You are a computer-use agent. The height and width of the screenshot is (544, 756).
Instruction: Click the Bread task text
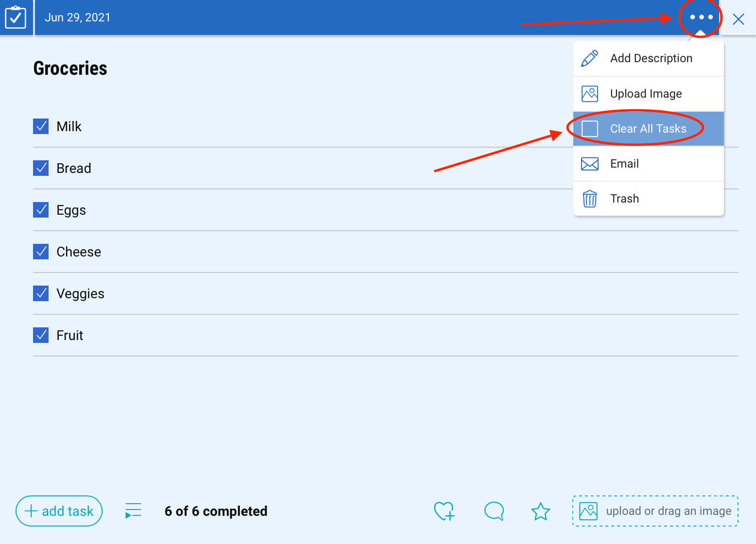click(74, 168)
